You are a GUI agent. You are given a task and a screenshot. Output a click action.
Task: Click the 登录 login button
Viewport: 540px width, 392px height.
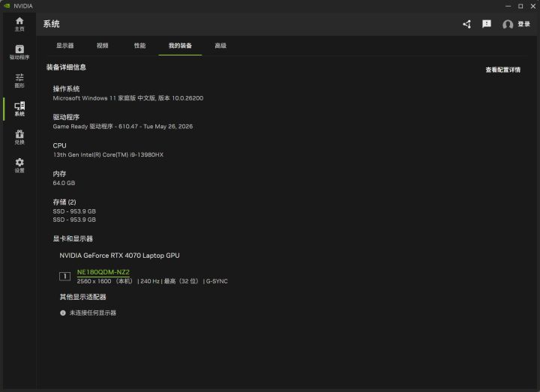523,24
